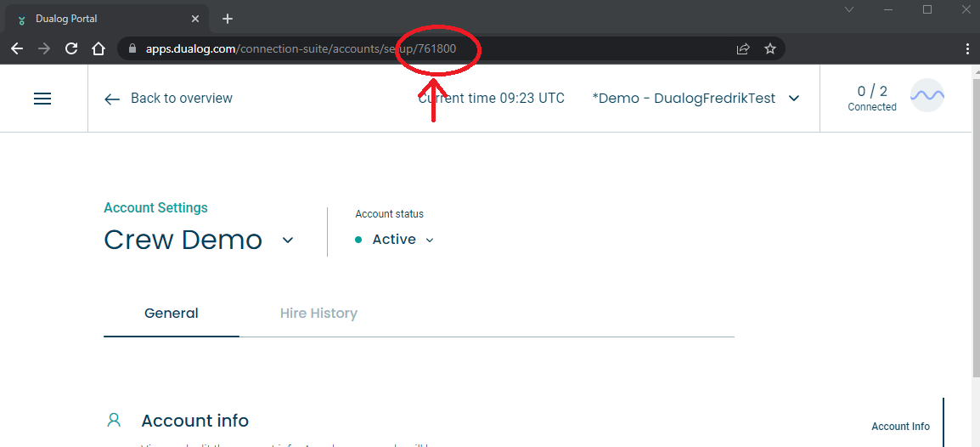Viewport: 980px width, 447px height.
Task: Expand the Crew Demo account dropdown
Action: coord(288,240)
